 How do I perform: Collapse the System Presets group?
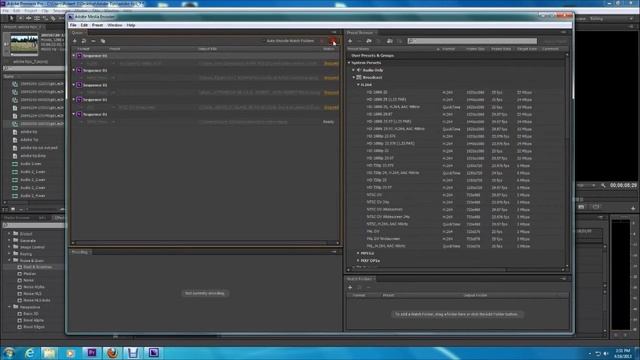(x=349, y=63)
